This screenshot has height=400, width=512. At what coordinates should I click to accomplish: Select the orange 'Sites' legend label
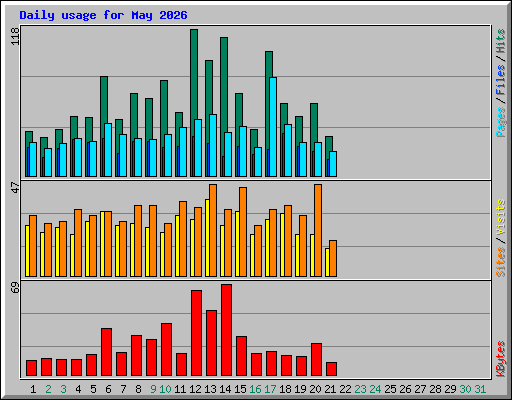pos(500,262)
